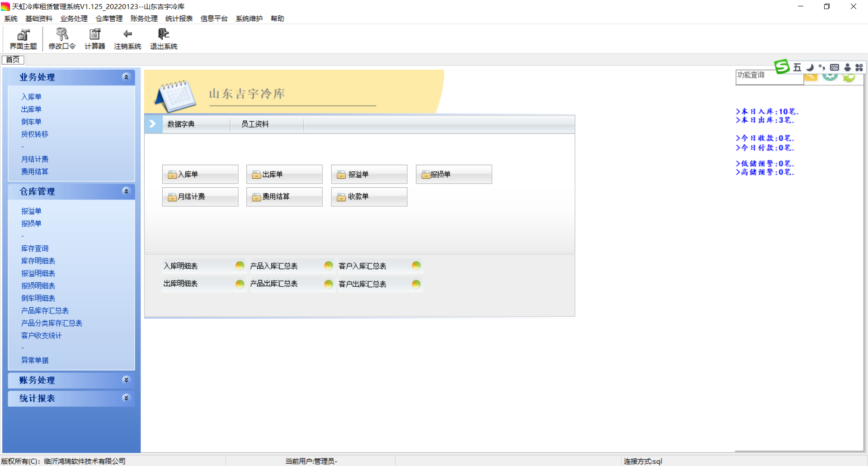Viewport: 868px width, 466px height.
Task: Open the 仓库管理 menu
Action: (x=109, y=19)
